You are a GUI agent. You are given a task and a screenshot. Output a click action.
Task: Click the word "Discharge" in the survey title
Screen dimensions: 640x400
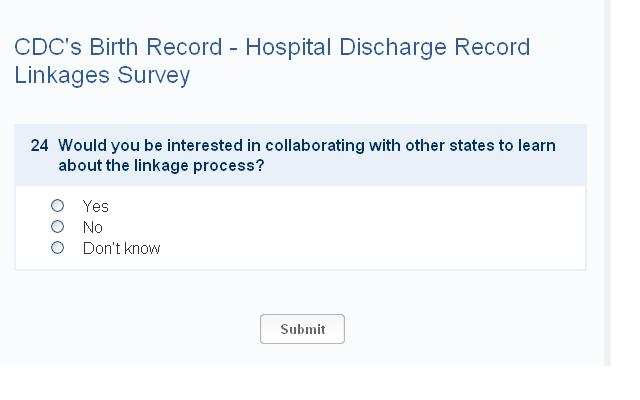(392, 48)
